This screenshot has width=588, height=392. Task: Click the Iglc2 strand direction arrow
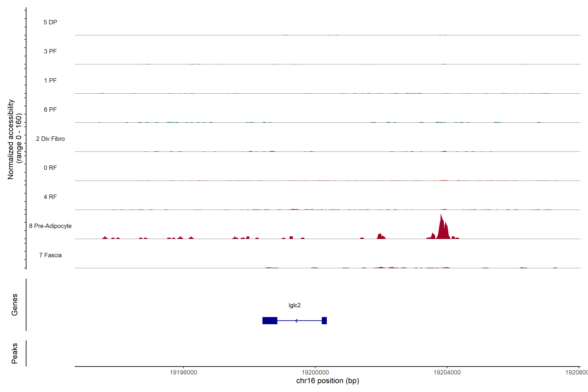tap(296, 320)
